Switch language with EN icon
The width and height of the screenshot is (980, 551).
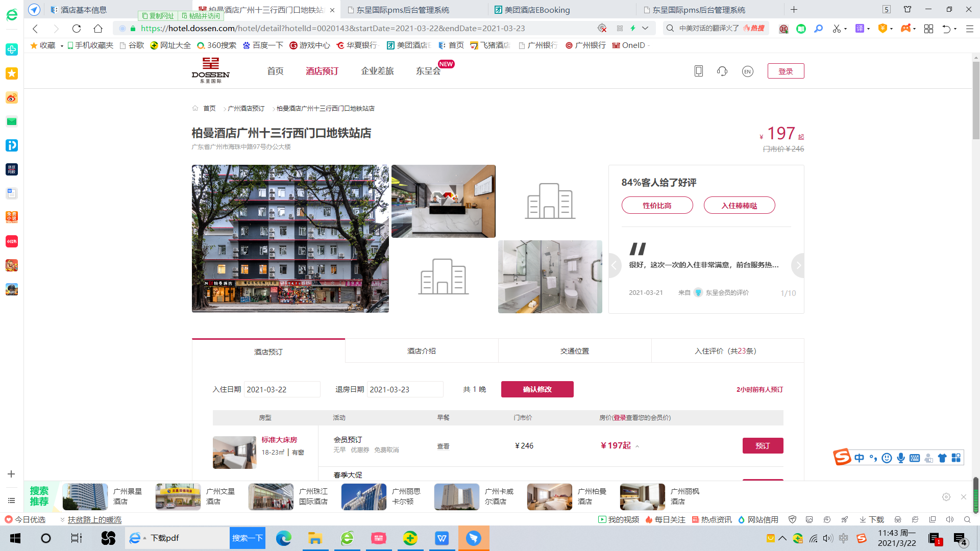click(x=748, y=71)
